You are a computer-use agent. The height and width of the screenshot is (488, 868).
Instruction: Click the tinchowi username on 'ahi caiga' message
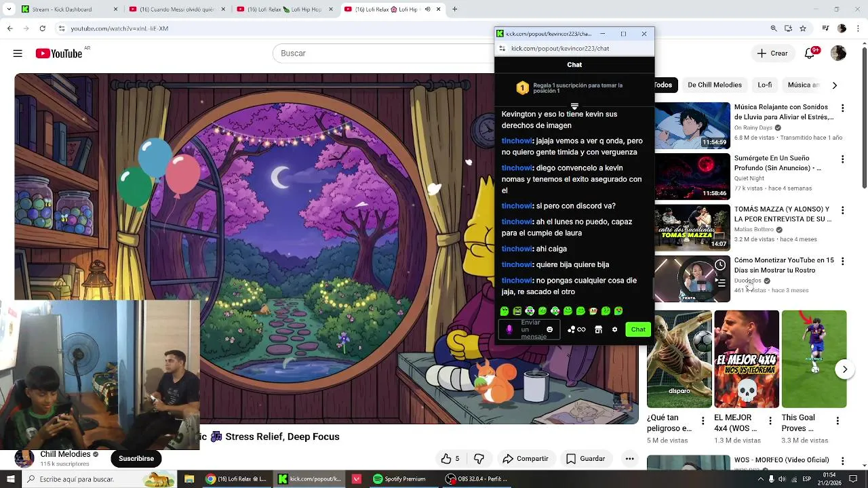[x=517, y=249]
